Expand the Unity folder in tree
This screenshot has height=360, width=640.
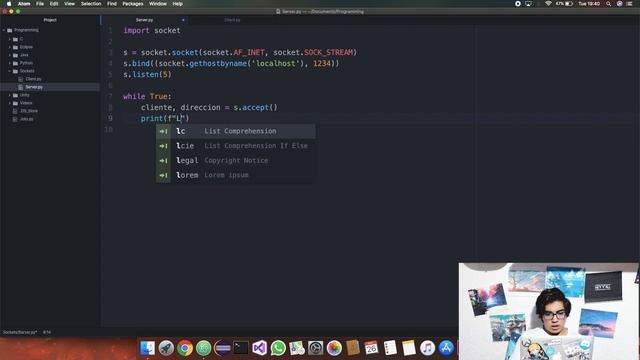[10, 95]
